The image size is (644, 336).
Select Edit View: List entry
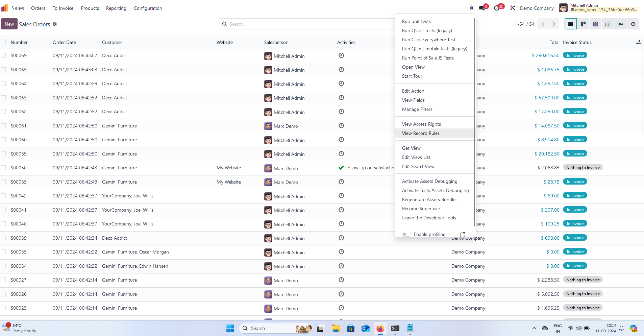(435, 157)
